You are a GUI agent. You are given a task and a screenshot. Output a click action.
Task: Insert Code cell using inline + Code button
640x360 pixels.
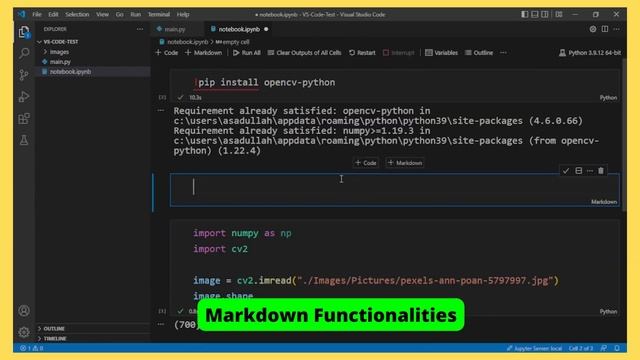[366, 163]
